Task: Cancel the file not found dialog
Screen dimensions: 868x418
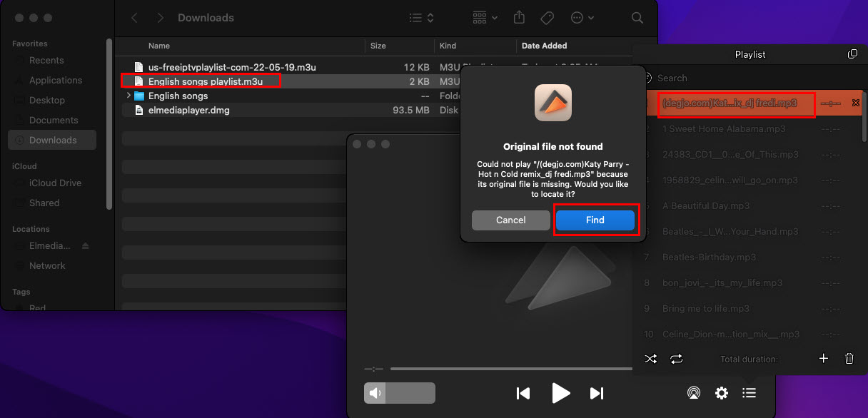Action: pos(510,220)
